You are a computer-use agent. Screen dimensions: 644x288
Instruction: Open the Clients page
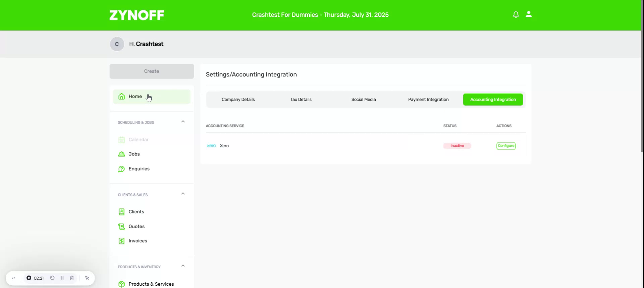136,212
